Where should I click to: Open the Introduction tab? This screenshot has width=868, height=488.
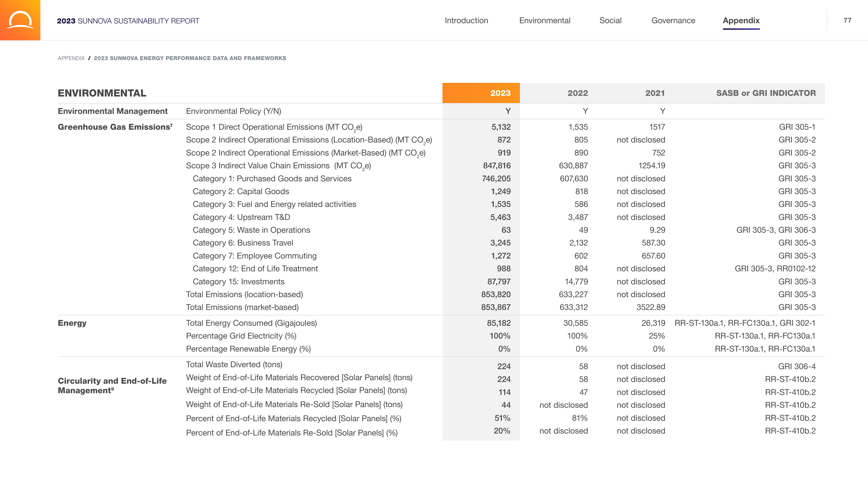click(466, 21)
